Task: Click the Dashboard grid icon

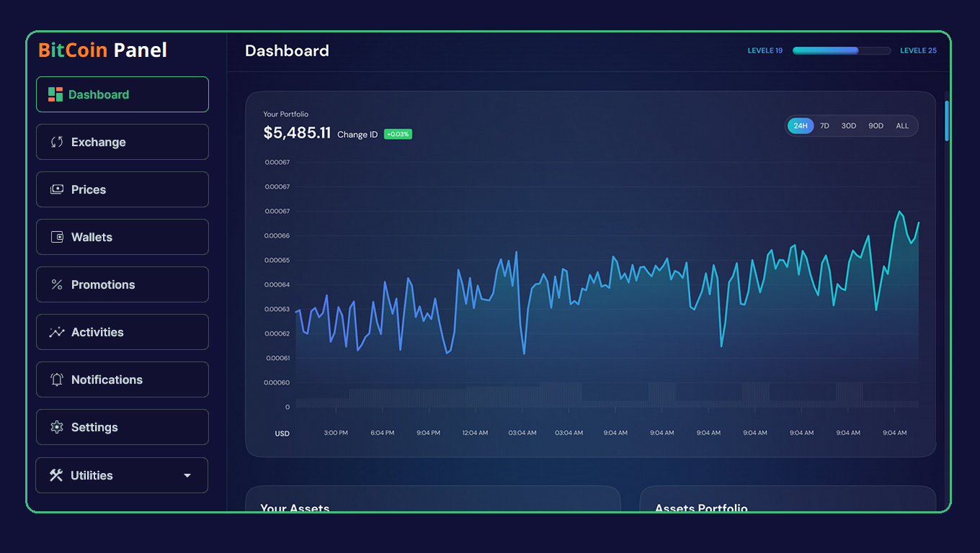Action: point(54,94)
